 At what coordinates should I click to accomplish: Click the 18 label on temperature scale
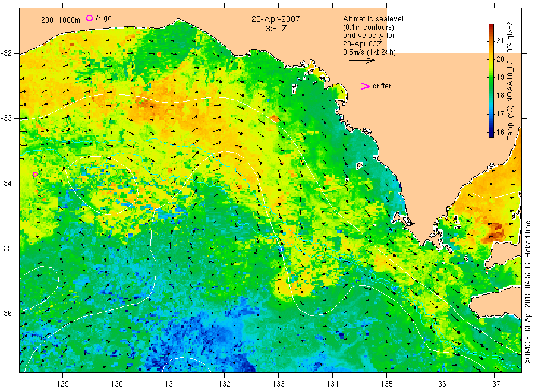(x=500, y=95)
